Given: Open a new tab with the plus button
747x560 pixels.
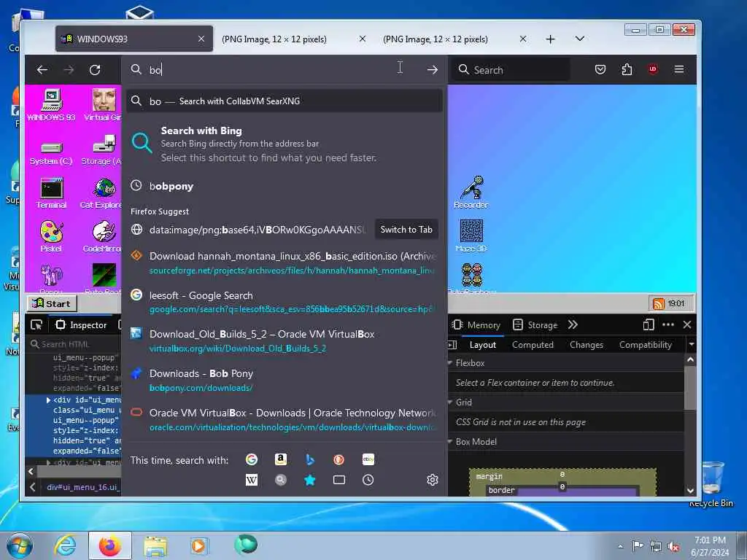Looking at the screenshot, I should pyautogui.click(x=550, y=39).
